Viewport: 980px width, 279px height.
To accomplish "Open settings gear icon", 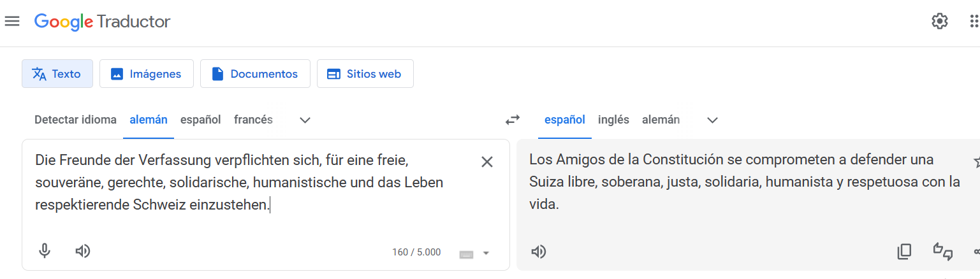I will [939, 21].
